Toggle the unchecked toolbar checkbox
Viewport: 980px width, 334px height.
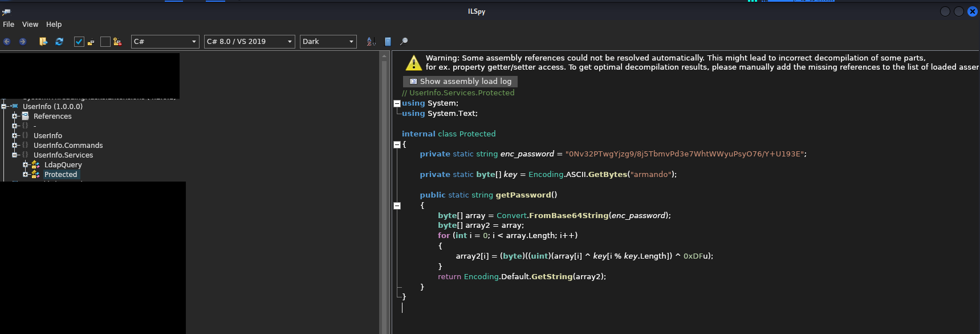coord(105,42)
